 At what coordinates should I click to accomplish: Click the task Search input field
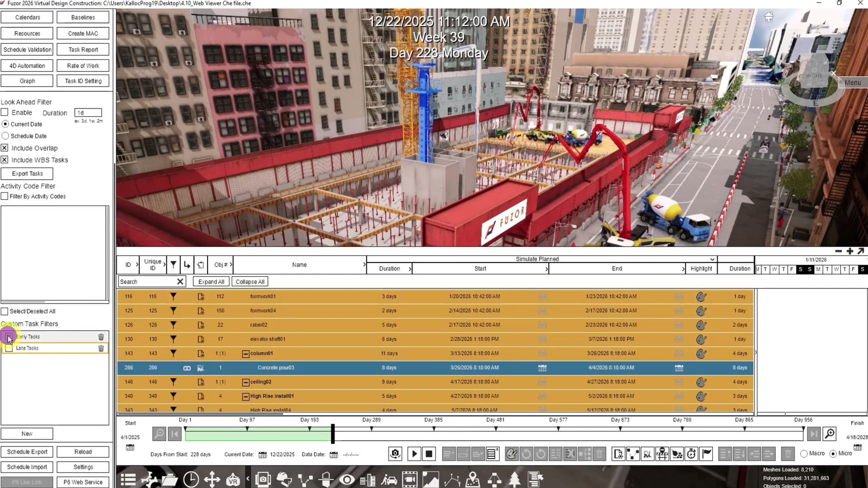tap(147, 282)
